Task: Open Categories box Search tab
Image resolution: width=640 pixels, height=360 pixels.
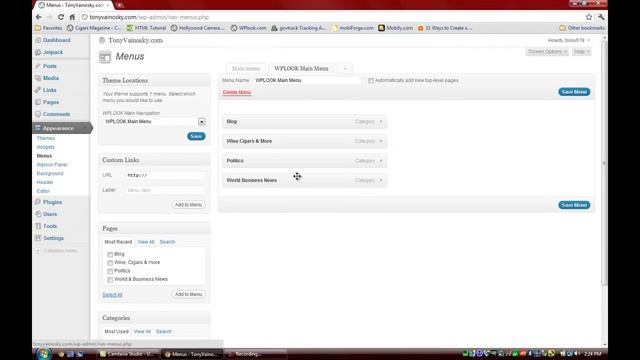Action: [164, 331]
